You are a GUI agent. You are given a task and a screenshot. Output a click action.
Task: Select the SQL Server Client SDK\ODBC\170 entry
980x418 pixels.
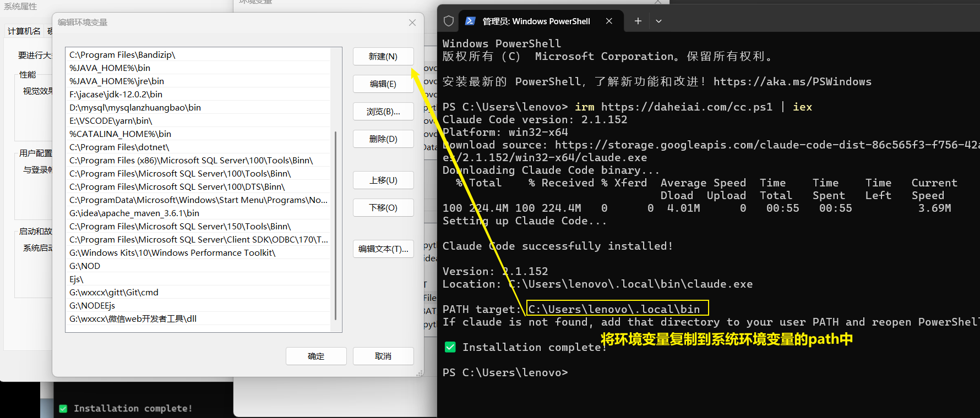pyautogui.click(x=198, y=240)
